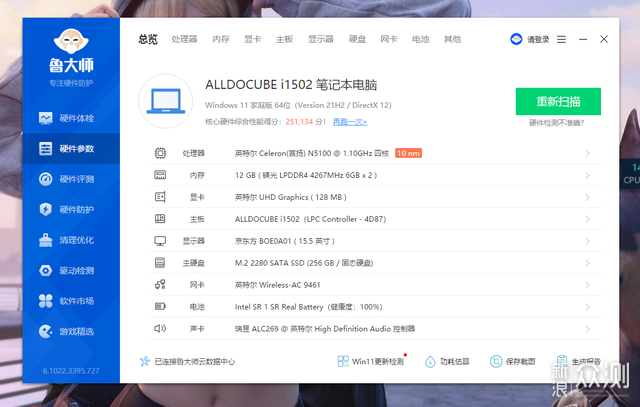The width and height of the screenshot is (640, 407).
Task: Click the 再跑一次 link
Action: pos(350,122)
